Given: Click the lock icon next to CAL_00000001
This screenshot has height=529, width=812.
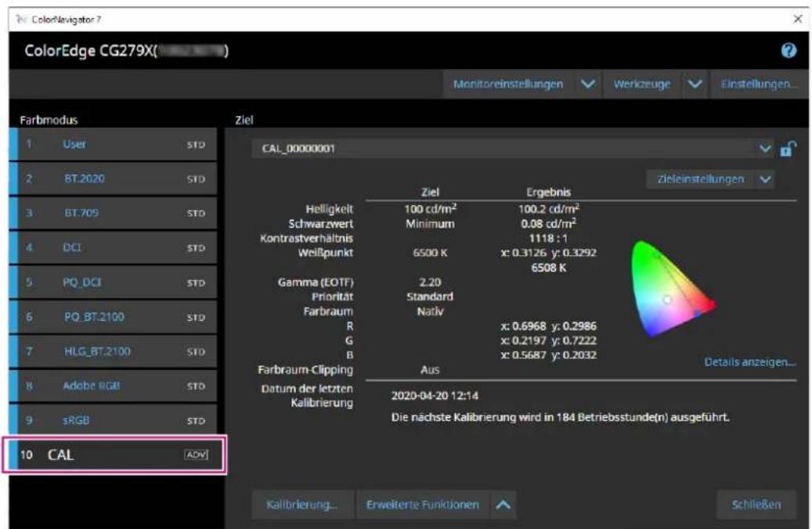Looking at the screenshot, I should [789, 149].
